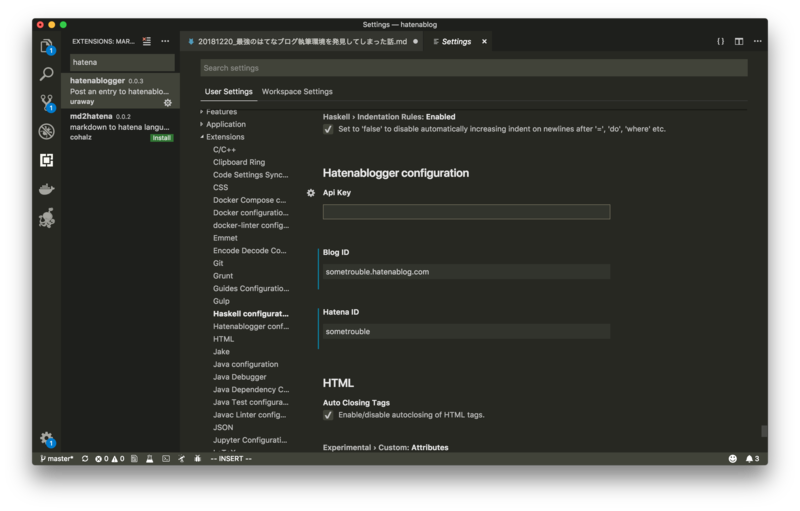Viewport: 800px width, 511px height.
Task: Open Git settings section
Action: [x=218, y=263]
